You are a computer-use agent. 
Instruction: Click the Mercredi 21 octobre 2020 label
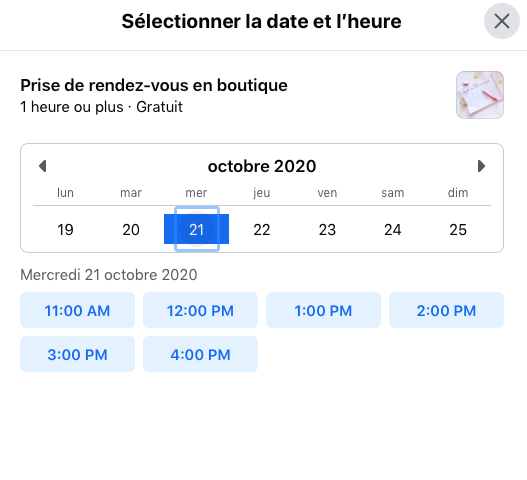tap(109, 275)
